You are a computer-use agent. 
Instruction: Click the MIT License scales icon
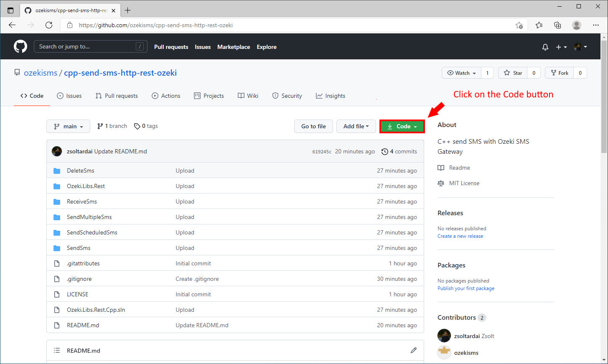tap(440, 183)
